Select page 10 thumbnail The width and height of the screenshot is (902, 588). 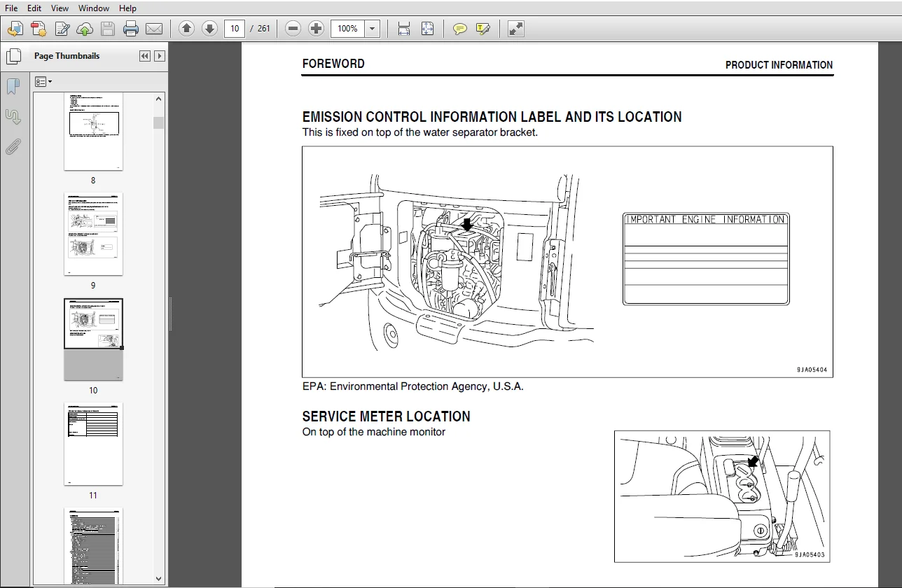point(93,339)
